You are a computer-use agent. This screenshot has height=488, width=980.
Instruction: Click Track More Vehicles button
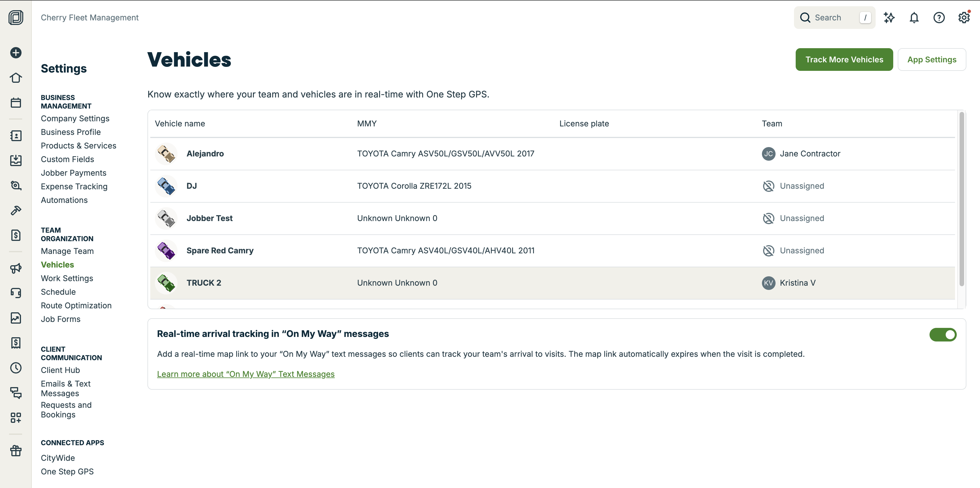(844, 60)
